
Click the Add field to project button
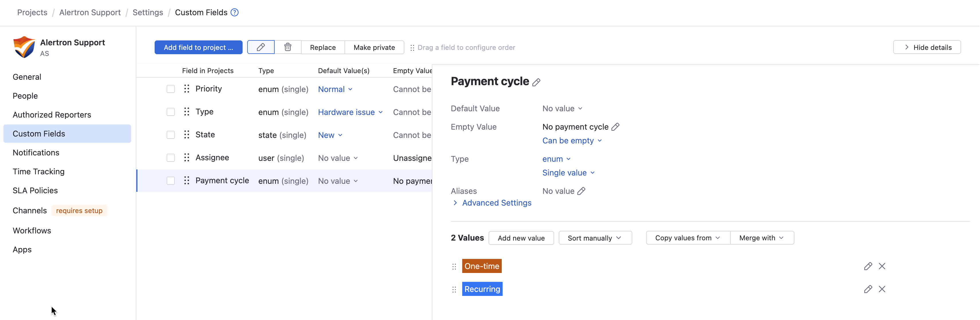coord(198,47)
